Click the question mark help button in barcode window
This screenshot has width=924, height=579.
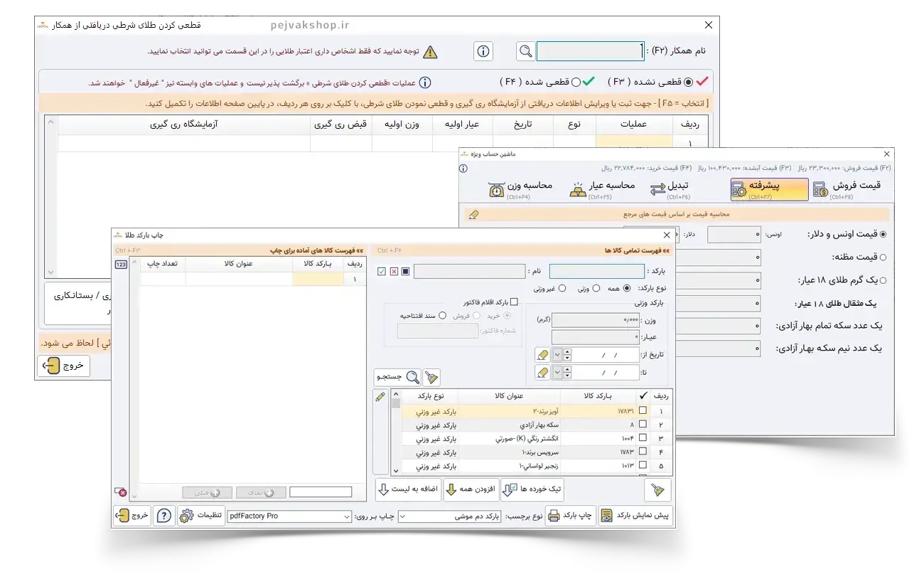(163, 516)
